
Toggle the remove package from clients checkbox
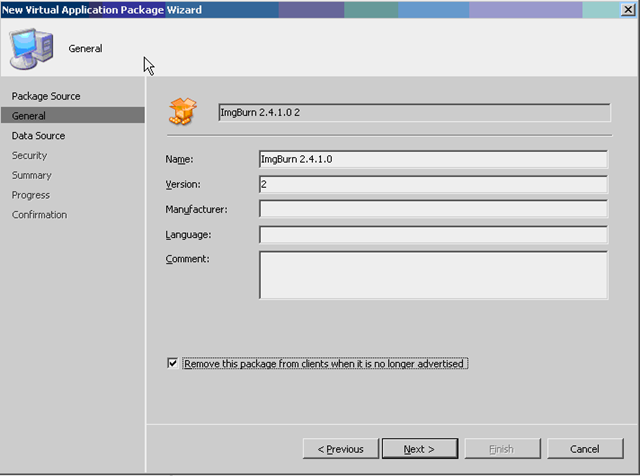coord(173,363)
